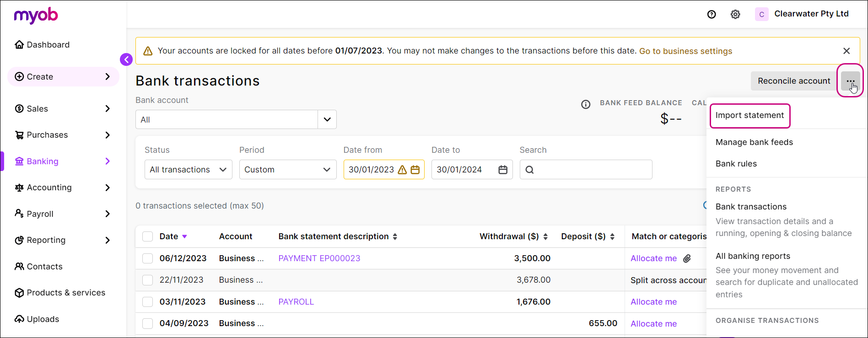Expand the Accounting submenu chevron
This screenshot has height=338, width=868.
pyautogui.click(x=108, y=188)
